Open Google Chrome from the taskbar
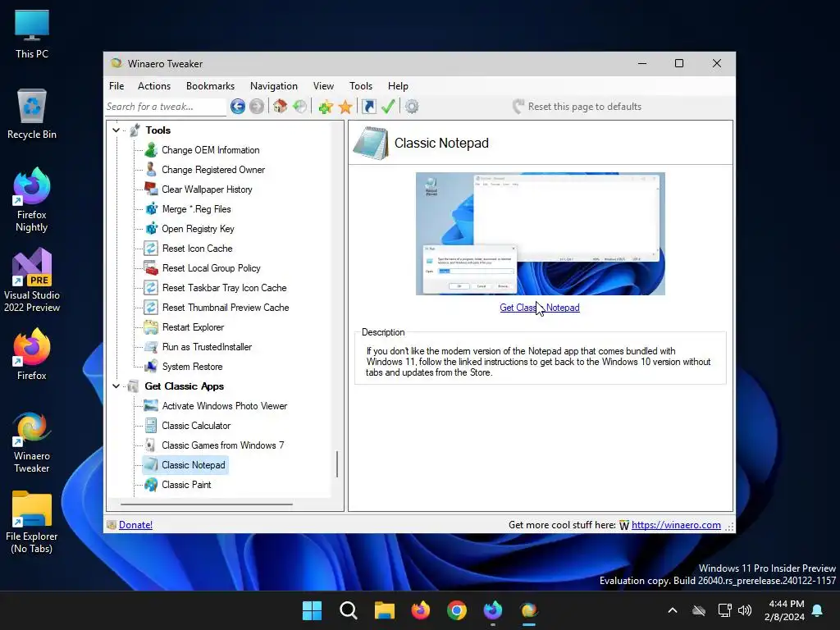This screenshot has width=840, height=630. pos(456,610)
